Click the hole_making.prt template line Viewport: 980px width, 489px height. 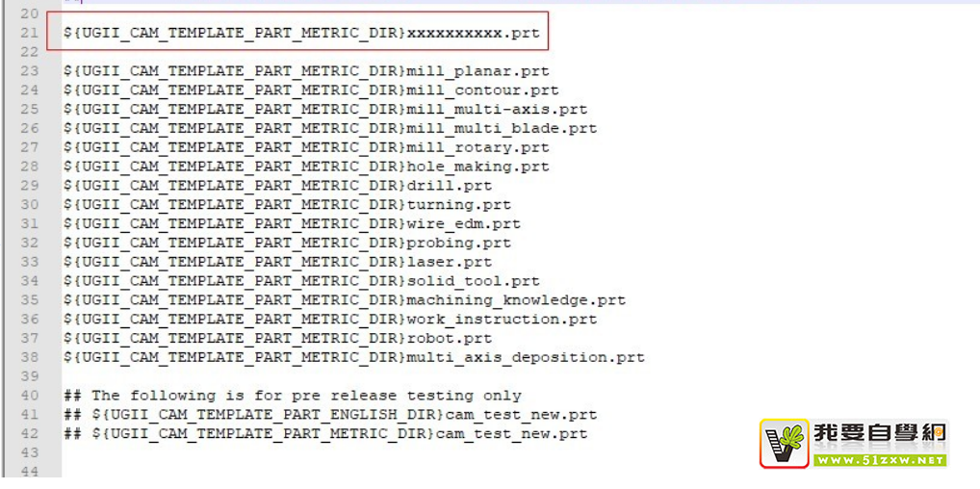click(306, 167)
